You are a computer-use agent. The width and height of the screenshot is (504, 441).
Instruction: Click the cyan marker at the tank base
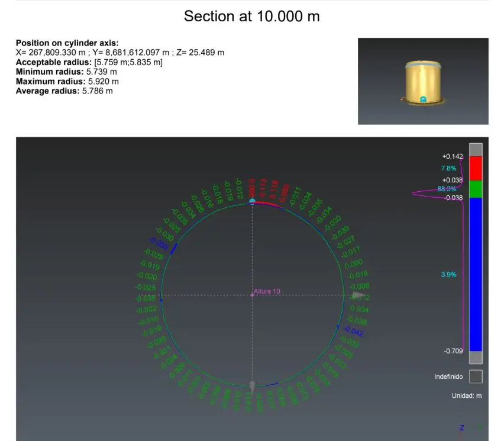coord(423,99)
